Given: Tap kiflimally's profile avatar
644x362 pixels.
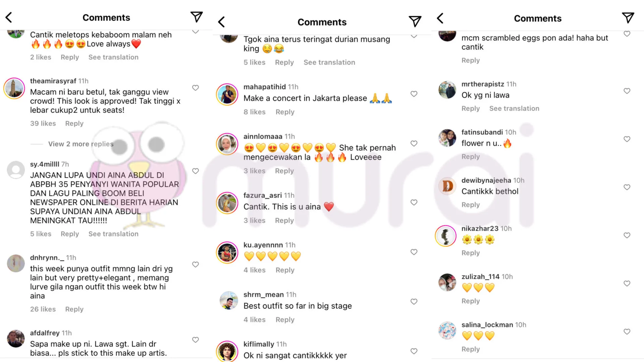Looking at the screenshot, I should point(227,351).
